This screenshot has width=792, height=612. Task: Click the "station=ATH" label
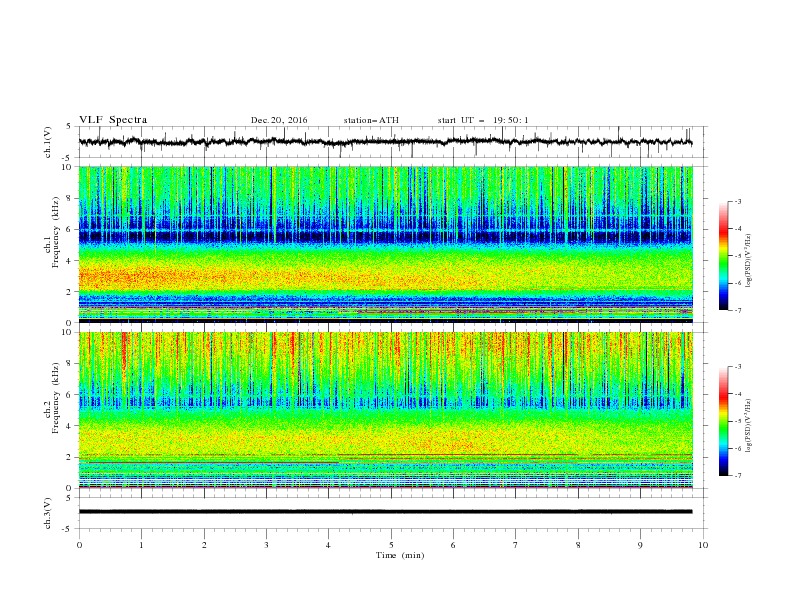click(371, 120)
